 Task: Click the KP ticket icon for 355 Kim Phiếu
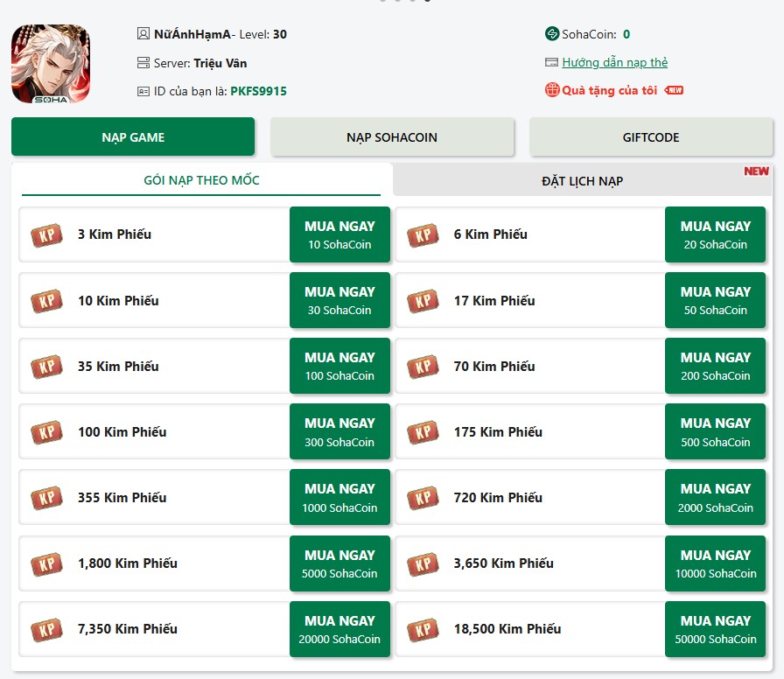tap(46, 498)
